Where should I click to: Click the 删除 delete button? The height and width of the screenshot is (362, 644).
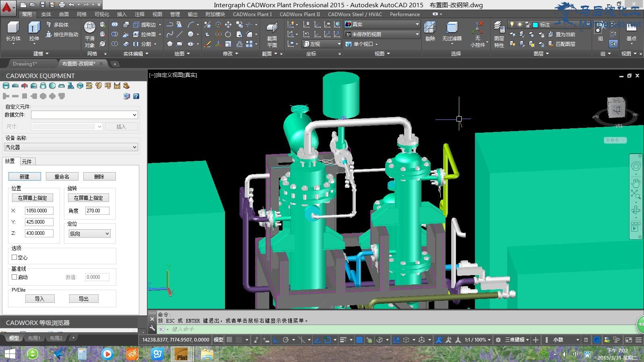click(x=99, y=177)
